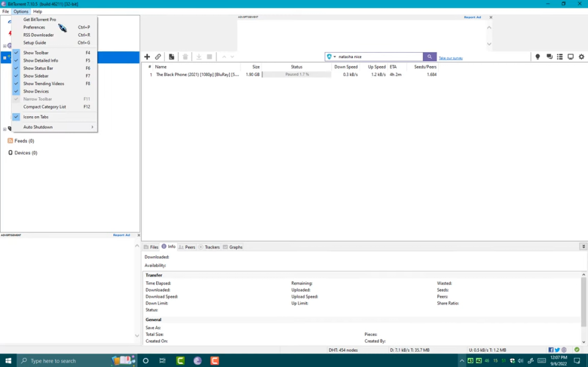The height and width of the screenshot is (367, 588).
Task: Click the purple search magnifier button
Action: 430,57
